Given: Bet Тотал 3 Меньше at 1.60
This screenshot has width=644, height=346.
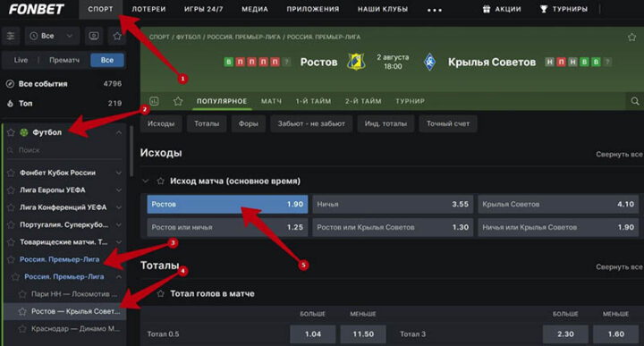Looking at the screenshot, I should pyautogui.click(x=616, y=334).
